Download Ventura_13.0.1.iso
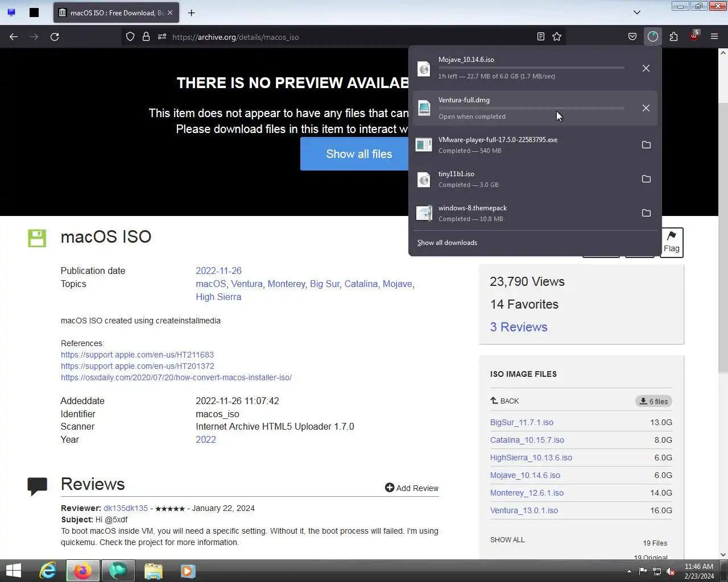This screenshot has width=728, height=582. [x=524, y=510]
